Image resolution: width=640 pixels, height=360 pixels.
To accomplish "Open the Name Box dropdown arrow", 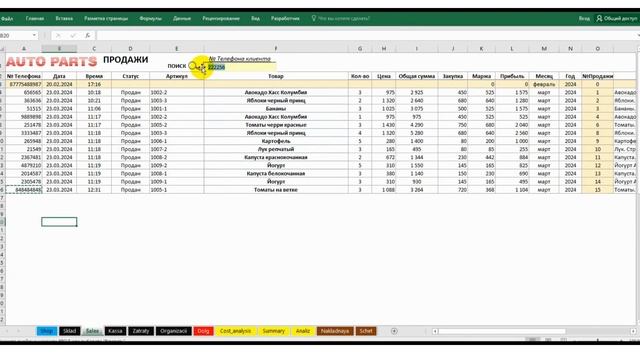I will tap(34, 36).
